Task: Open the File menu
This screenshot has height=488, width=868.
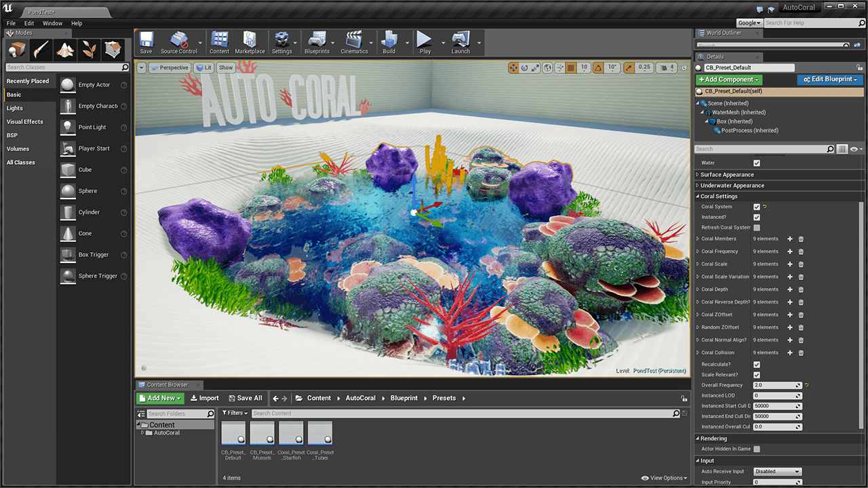Action: coord(11,23)
